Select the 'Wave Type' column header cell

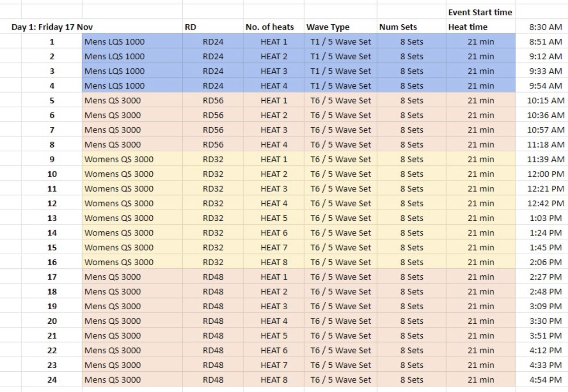tap(328, 27)
